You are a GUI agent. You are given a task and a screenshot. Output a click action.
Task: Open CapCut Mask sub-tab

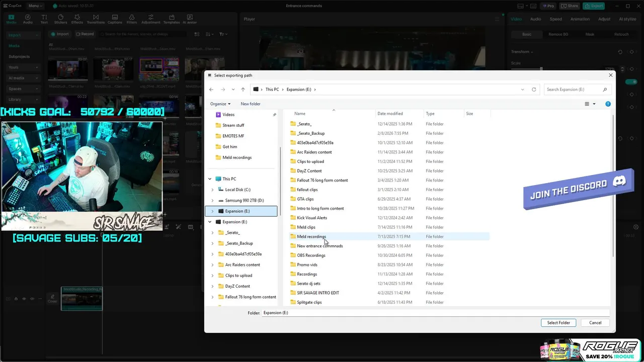coord(590,34)
